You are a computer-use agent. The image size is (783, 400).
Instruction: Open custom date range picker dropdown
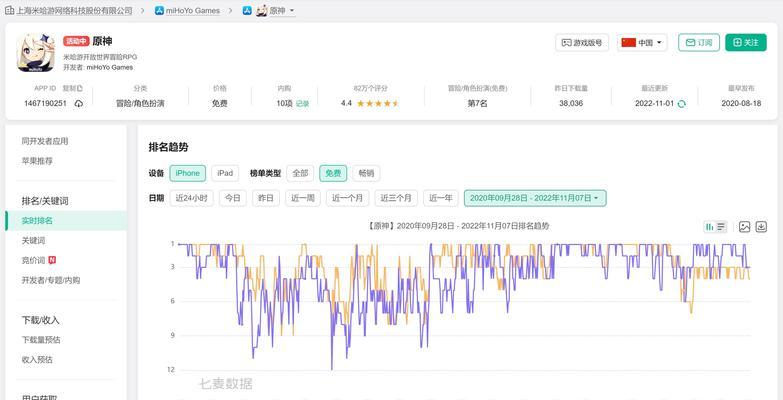(x=535, y=198)
